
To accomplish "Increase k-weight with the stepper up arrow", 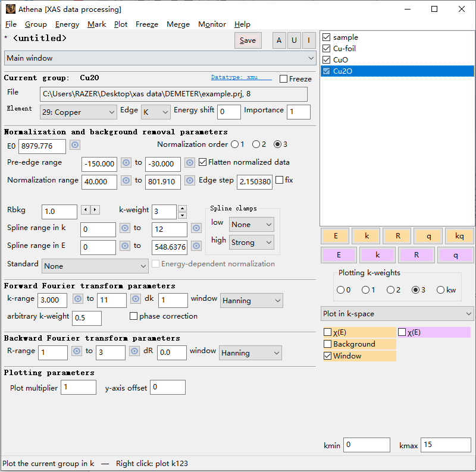I will coord(183,208).
